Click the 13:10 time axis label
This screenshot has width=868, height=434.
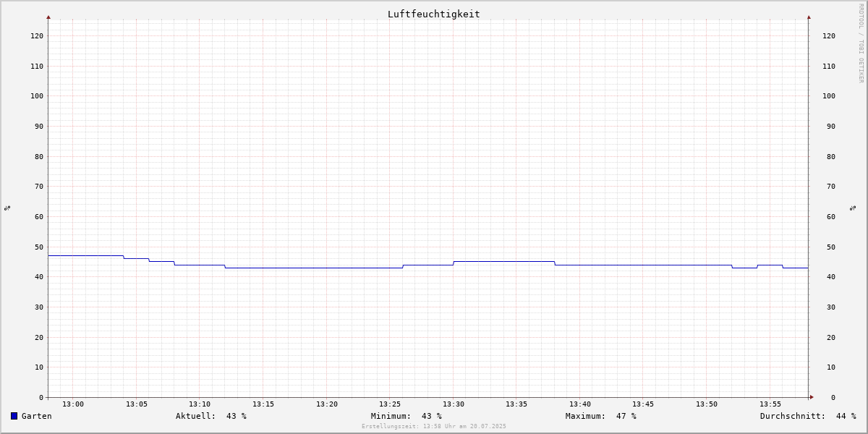pos(200,404)
